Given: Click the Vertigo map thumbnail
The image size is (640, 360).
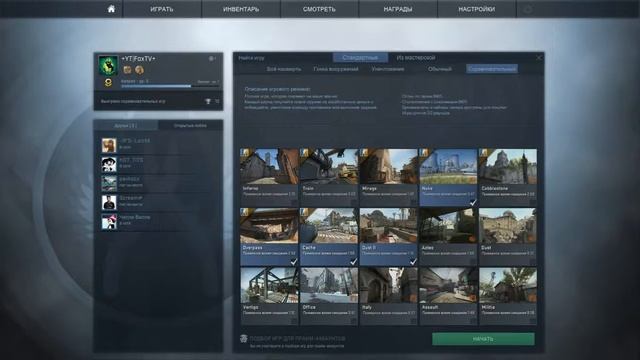Looking at the screenshot, I should click(x=269, y=285).
